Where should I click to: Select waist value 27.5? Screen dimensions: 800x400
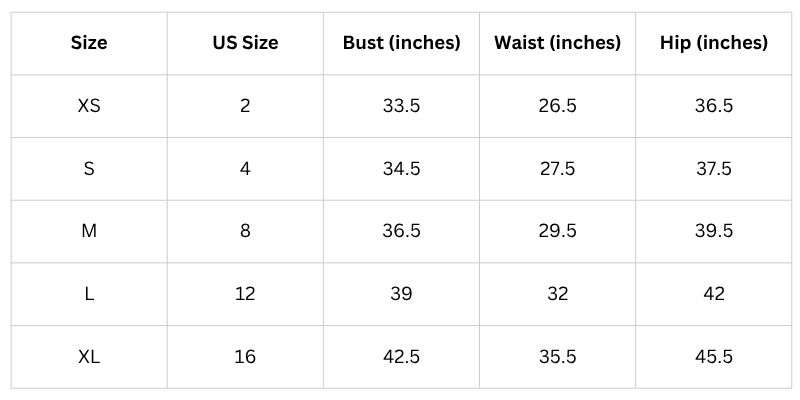pos(557,169)
